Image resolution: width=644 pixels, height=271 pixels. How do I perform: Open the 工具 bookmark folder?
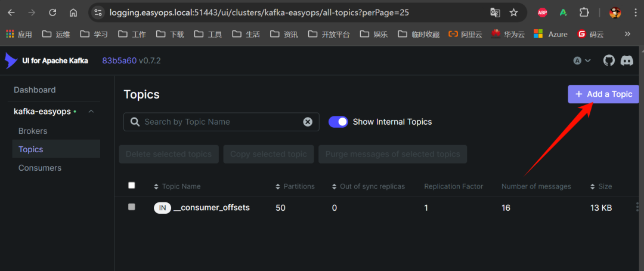[208, 34]
